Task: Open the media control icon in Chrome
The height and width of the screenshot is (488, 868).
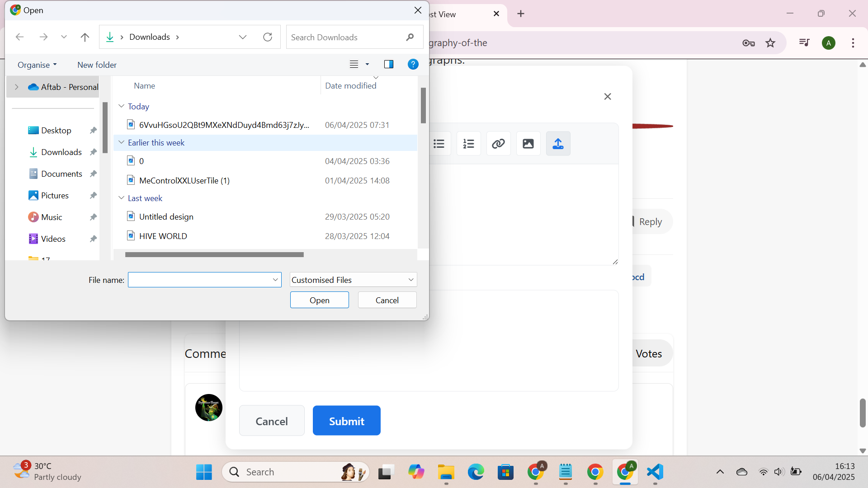Action: point(804,43)
